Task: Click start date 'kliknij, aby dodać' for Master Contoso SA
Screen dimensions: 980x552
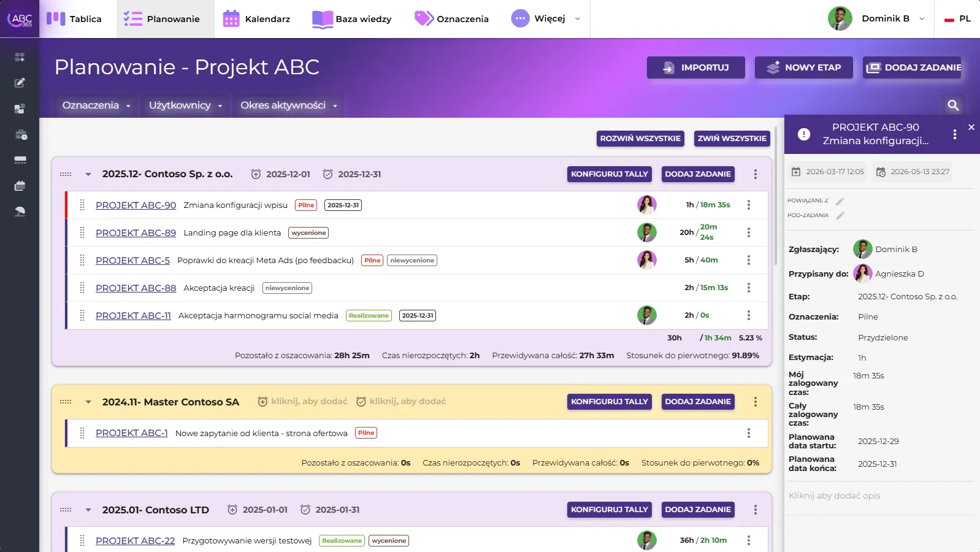Action: tap(309, 401)
